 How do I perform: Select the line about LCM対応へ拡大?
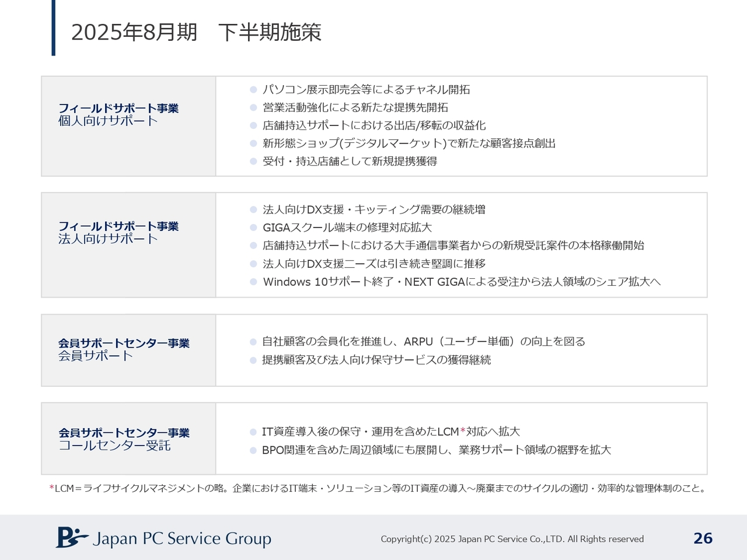pos(390,432)
